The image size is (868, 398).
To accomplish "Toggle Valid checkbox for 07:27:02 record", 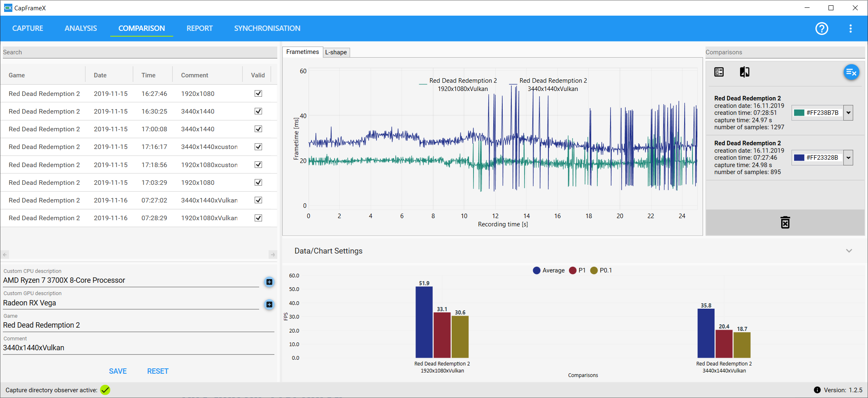I will pos(258,200).
